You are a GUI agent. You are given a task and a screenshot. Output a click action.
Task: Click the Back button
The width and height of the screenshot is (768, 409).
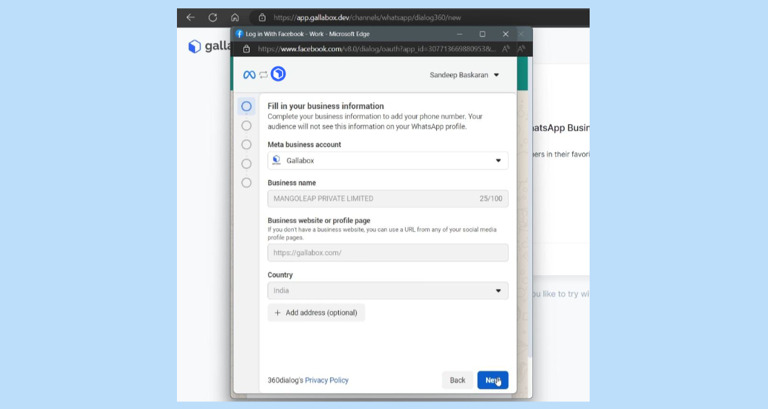pyautogui.click(x=457, y=380)
